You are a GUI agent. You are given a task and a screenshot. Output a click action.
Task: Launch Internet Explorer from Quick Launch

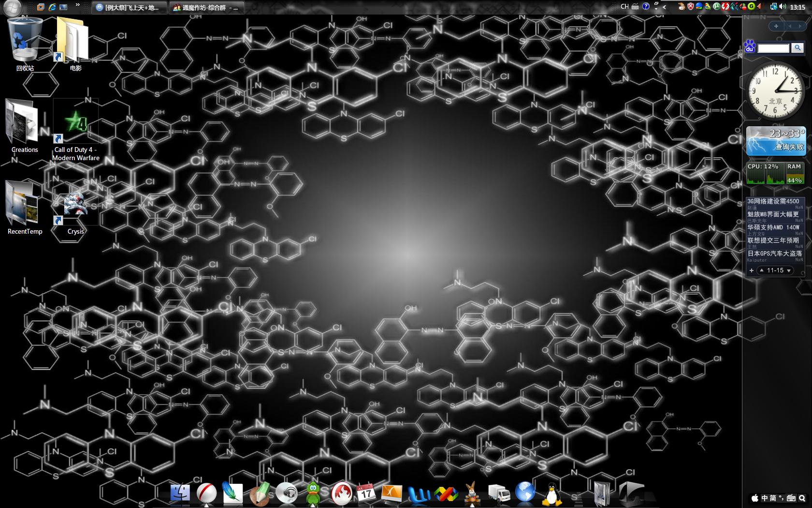(52, 7)
